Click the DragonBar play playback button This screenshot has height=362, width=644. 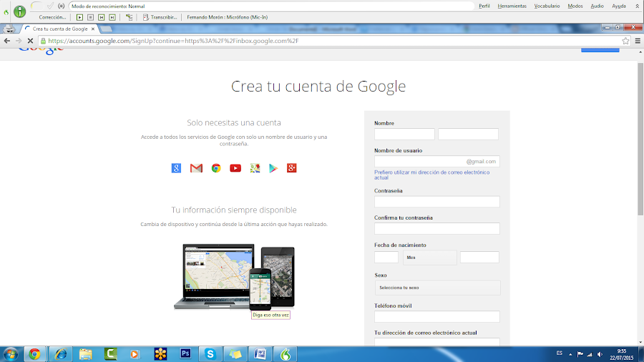(x=79, y=17)
